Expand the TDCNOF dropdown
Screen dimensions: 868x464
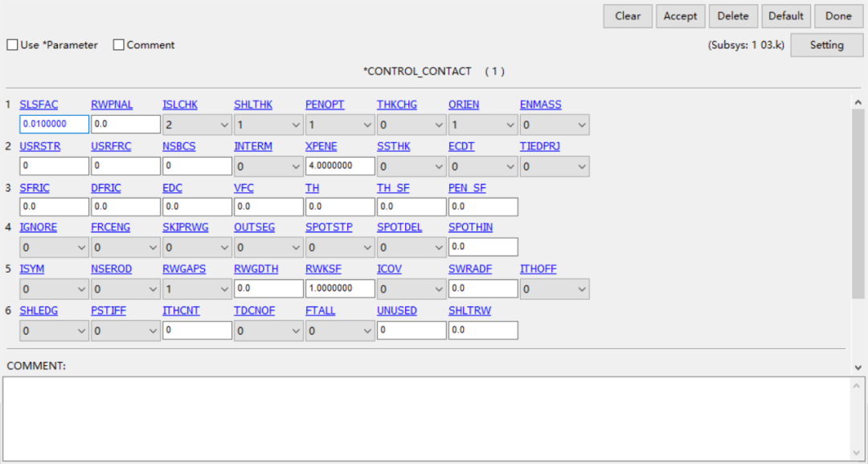point(268,331)
